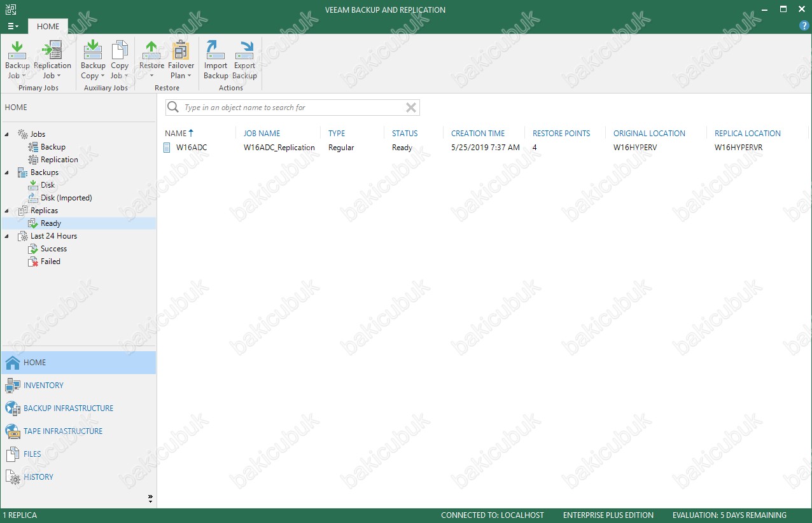
Task: Collapse the Replicas tree node
Action: click(7, 211)
